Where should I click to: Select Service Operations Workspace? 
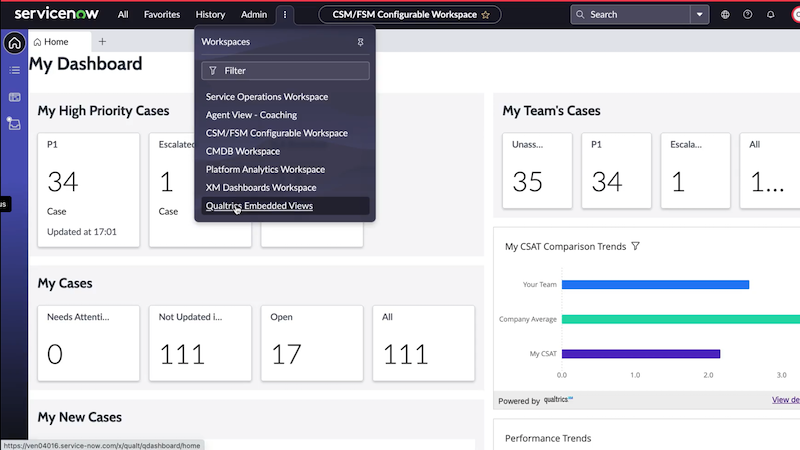[x=267, y=96]
